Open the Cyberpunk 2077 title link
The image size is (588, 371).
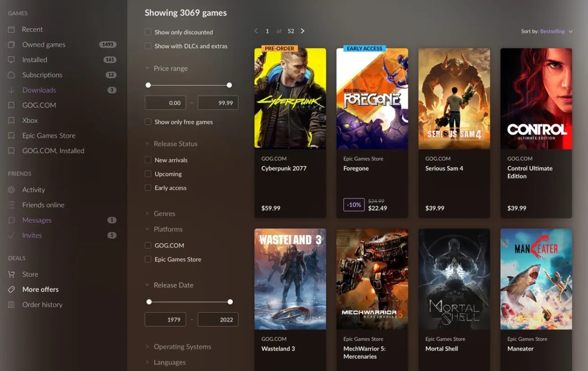point(284,168)
